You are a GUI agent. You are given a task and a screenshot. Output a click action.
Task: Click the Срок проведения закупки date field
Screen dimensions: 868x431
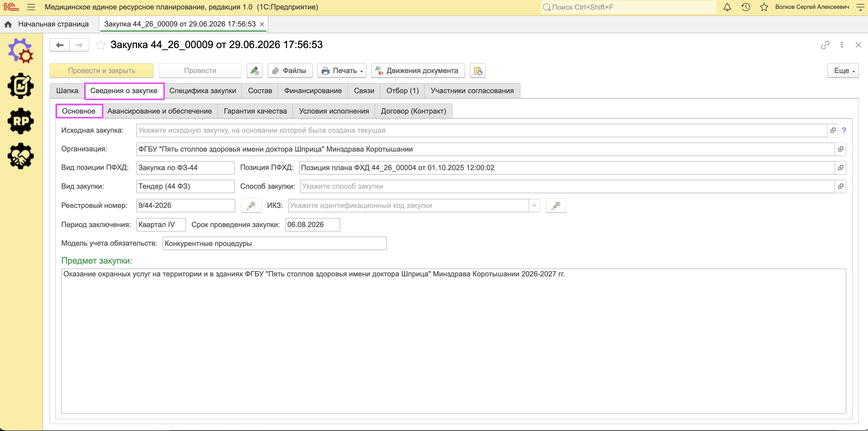click(x=312, y=225)
